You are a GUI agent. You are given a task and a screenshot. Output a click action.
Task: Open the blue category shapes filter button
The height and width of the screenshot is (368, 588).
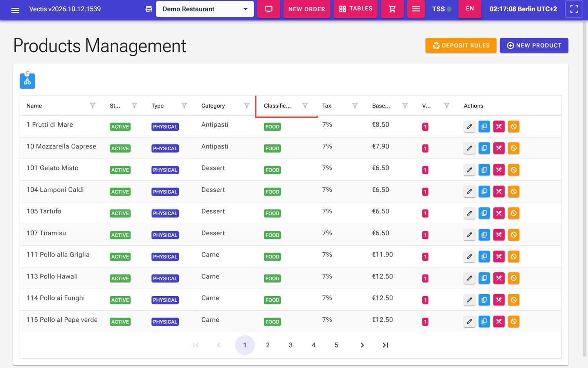click(27, 81)
